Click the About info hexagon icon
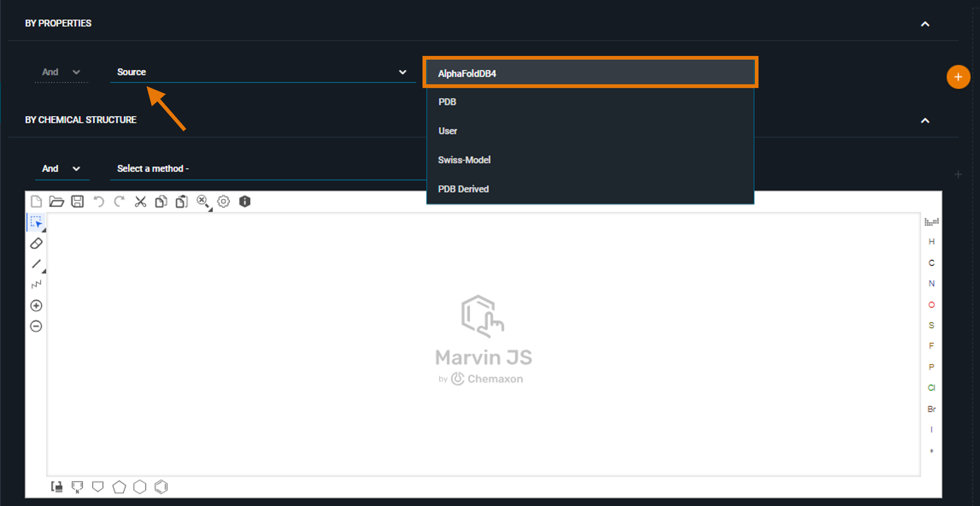 [x=245, y=201]
